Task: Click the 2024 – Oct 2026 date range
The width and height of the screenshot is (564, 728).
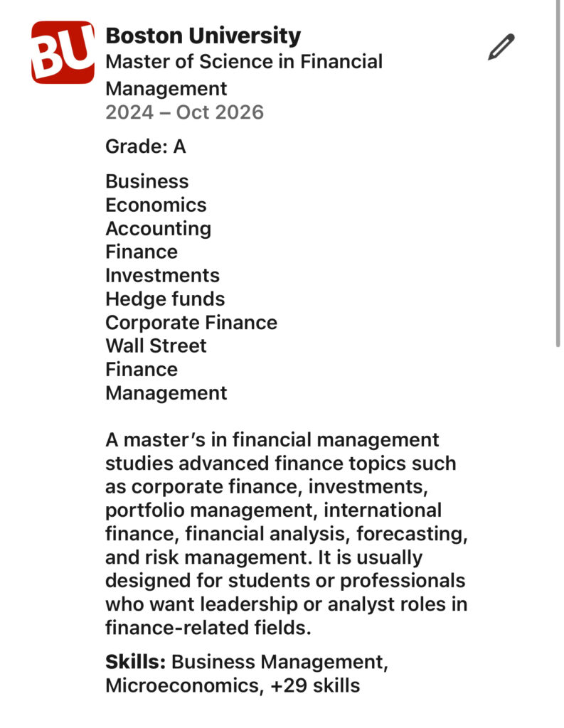Action: pyautogui.click(x=184, y=112)
